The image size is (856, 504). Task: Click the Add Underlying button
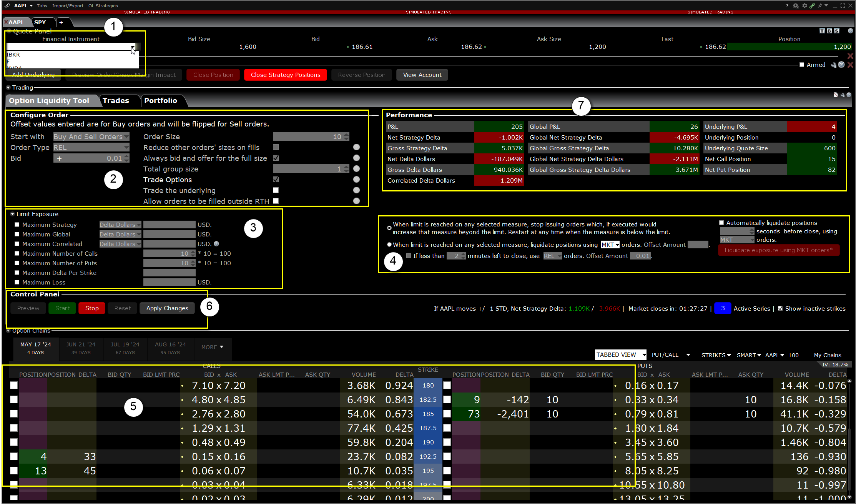(33, 75)
